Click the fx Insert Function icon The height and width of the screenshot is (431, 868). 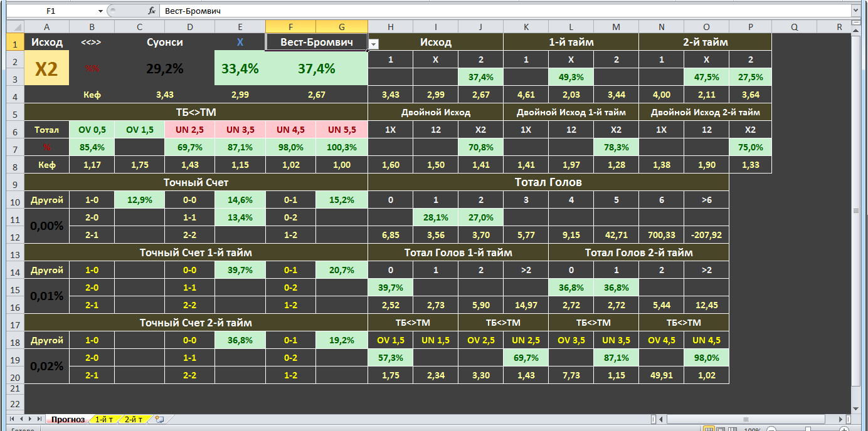point(151,11)
